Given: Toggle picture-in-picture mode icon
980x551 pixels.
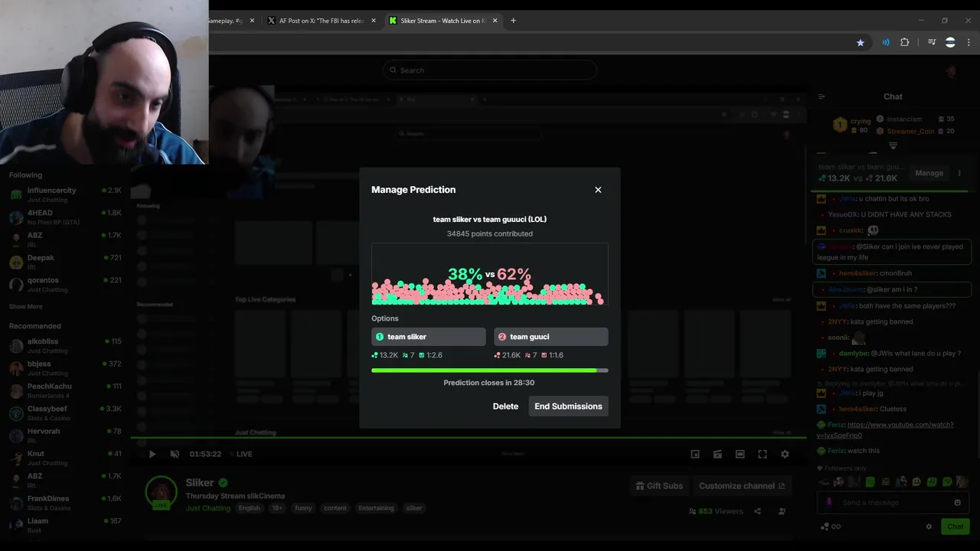Looking at the screenshot, I should 695,454.
